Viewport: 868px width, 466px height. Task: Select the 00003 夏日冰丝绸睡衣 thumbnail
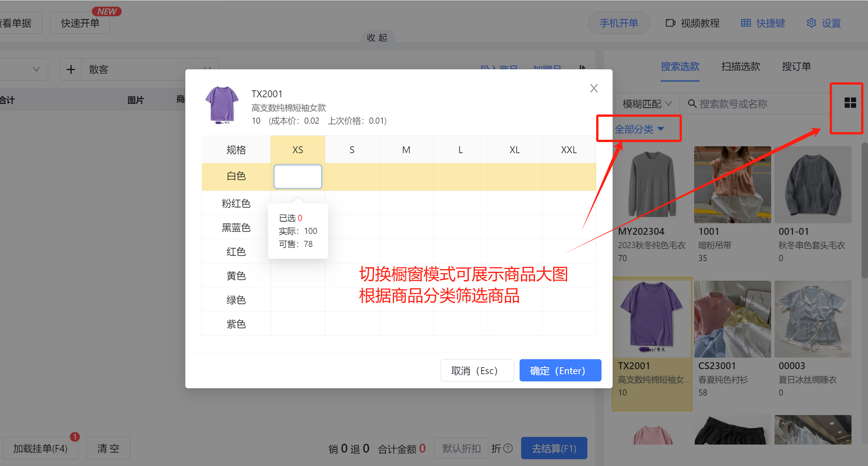813,319
